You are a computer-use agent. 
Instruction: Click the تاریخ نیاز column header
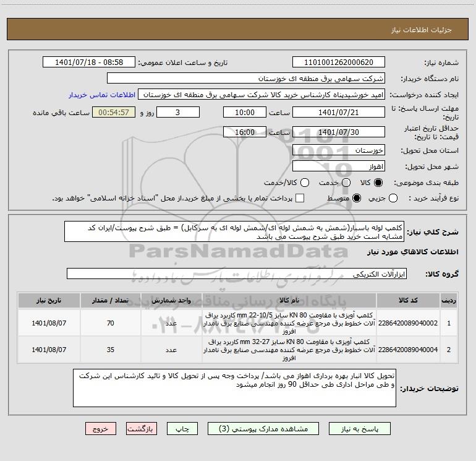tap(49, 300)
